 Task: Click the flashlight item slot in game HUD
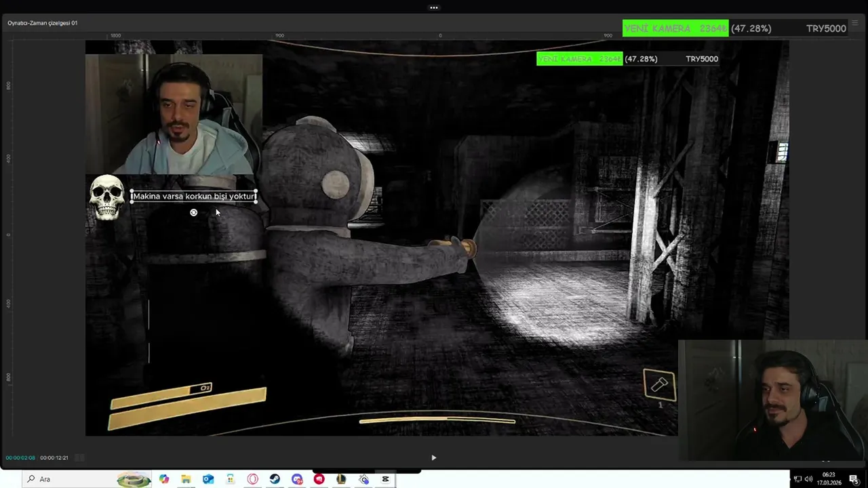click(x=660, y=385)
